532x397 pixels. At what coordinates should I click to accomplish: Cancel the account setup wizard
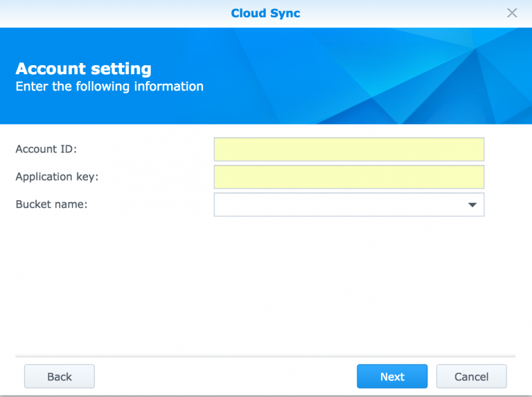(x=471, y=376)
